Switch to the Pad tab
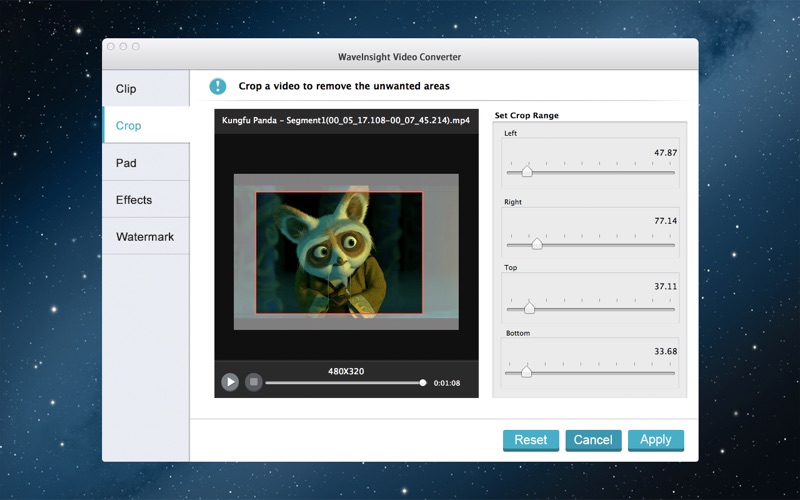 click(x=146, y=163)
